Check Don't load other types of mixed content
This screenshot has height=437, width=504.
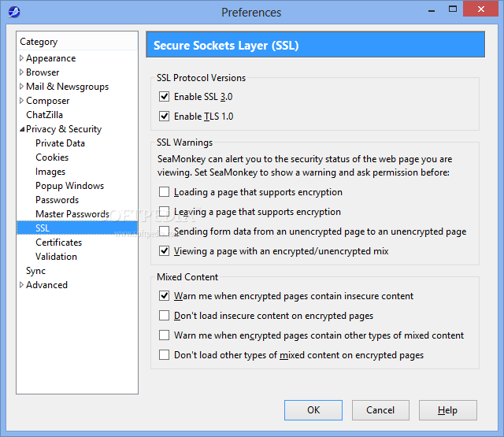click(x=165, y=355)
